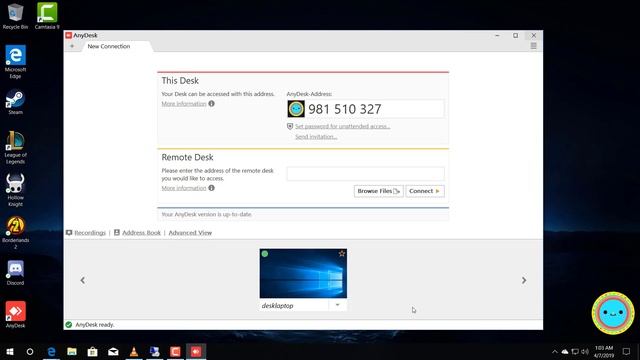
Task: Click info icon beside Remote Desk More information
Action: (211, 188)
